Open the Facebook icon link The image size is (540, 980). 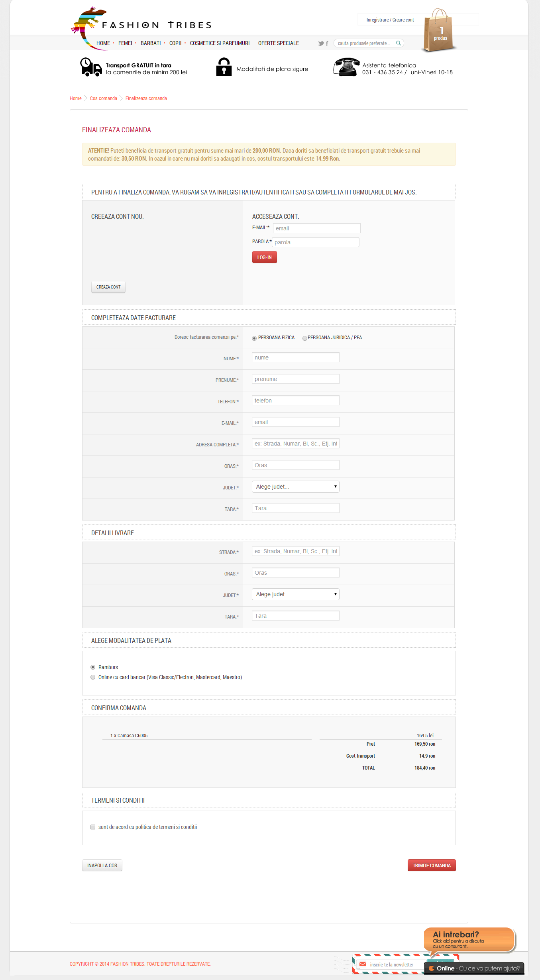point(327,43)
